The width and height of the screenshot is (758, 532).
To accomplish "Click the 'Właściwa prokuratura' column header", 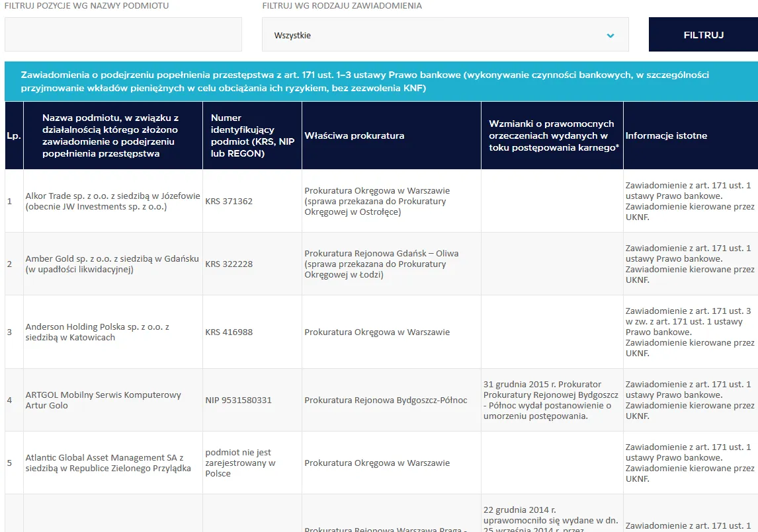I will [392, 135].
